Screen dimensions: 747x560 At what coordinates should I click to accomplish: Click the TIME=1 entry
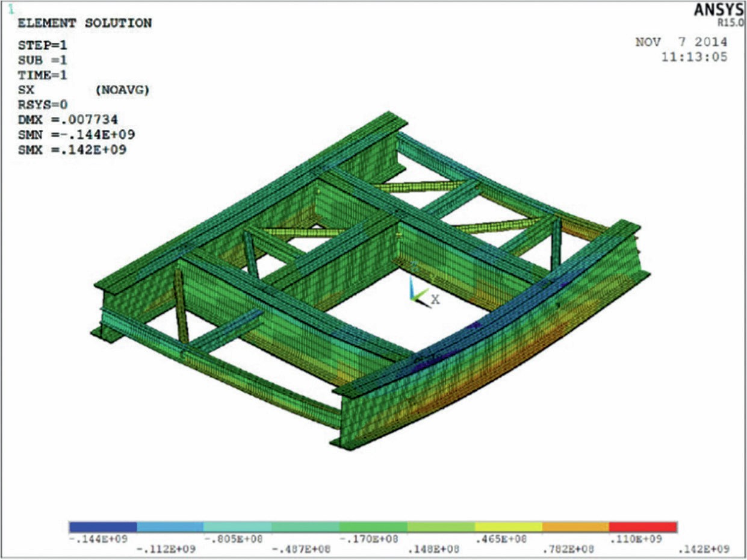(x=42, y=75)
